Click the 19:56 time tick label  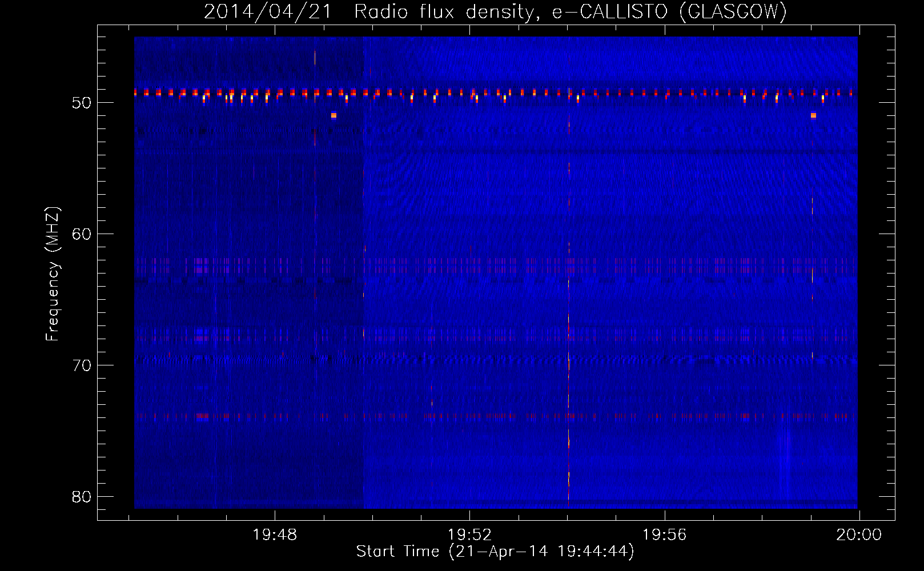point(664,535)
